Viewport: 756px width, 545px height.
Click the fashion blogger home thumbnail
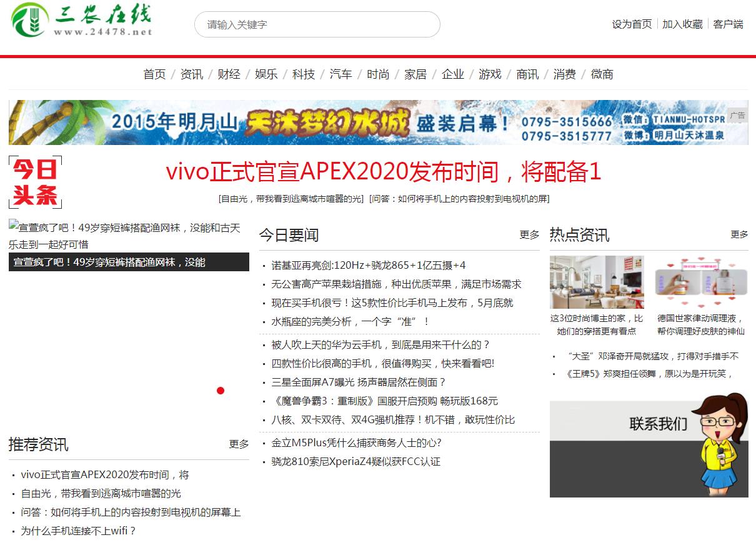tap(597, 282)
